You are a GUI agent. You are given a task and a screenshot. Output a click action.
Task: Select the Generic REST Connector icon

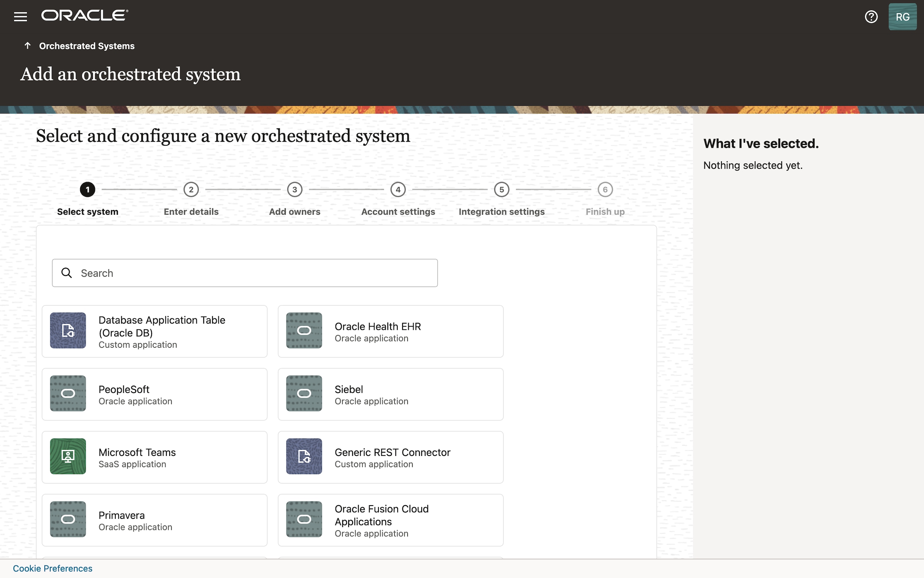click(304, 456)
